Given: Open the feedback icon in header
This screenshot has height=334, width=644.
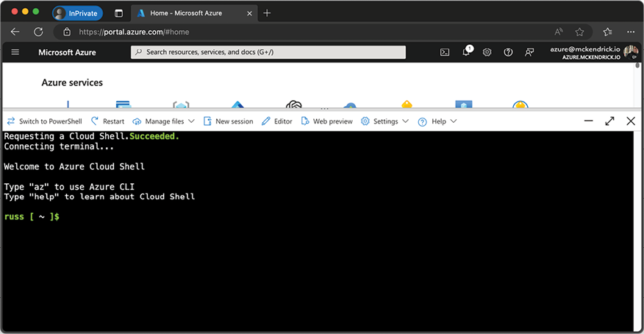Looking at the screenshot, I should pyautogui.click(x=529, y=52).
